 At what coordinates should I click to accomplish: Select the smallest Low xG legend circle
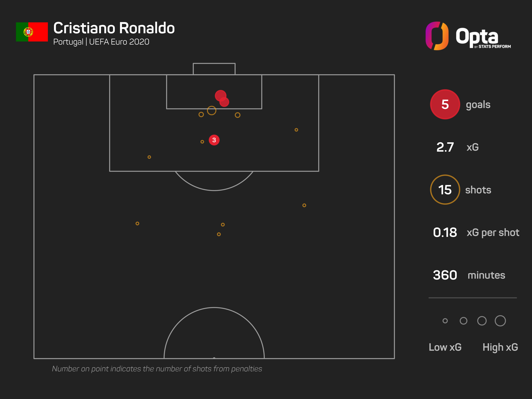click(x=445, y=321)
